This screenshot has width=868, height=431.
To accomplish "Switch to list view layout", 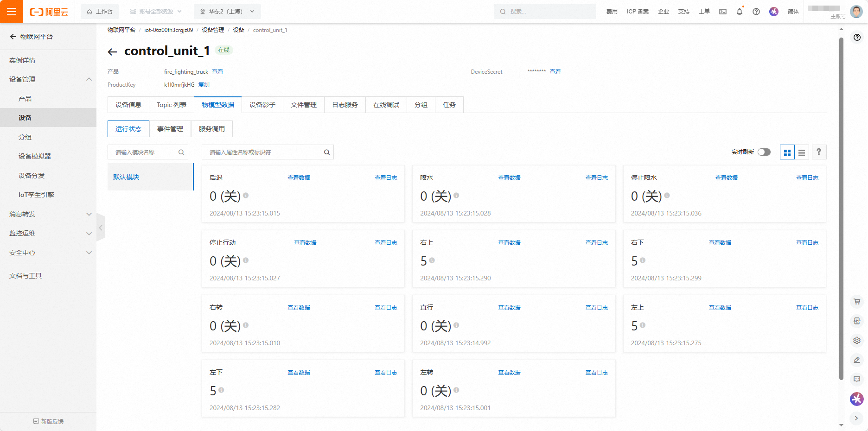I will (x=802, y=152).
